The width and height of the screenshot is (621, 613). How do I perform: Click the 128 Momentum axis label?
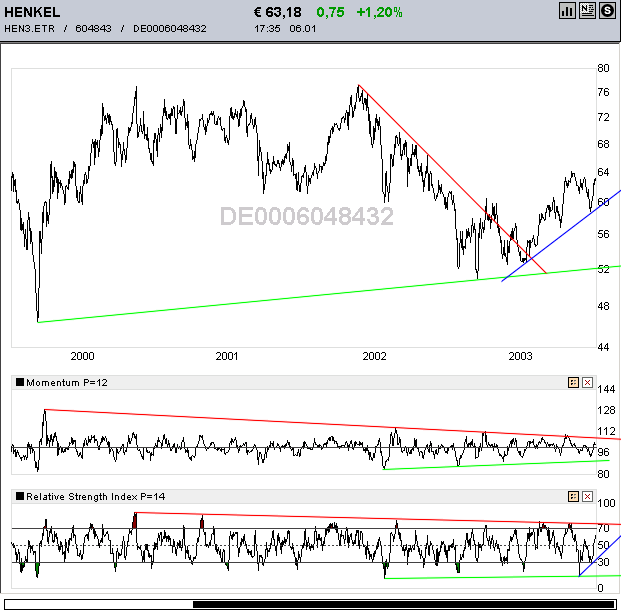pyautogui.click(x=606, y=410)
